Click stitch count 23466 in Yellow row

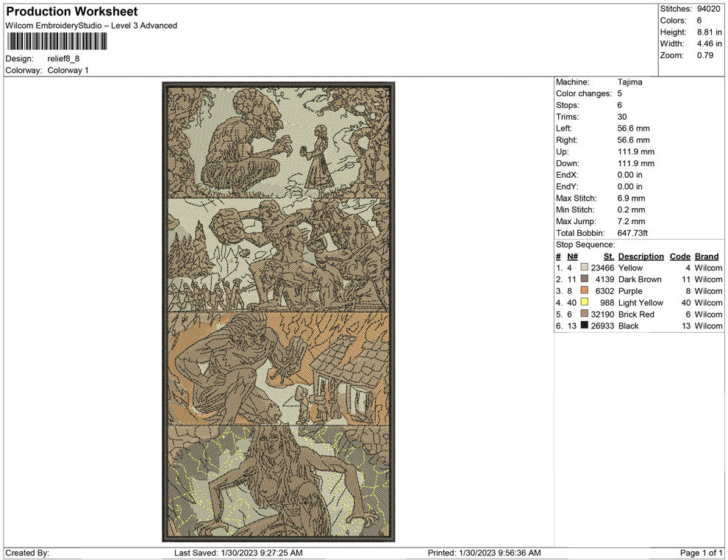(x=602, y=268)
